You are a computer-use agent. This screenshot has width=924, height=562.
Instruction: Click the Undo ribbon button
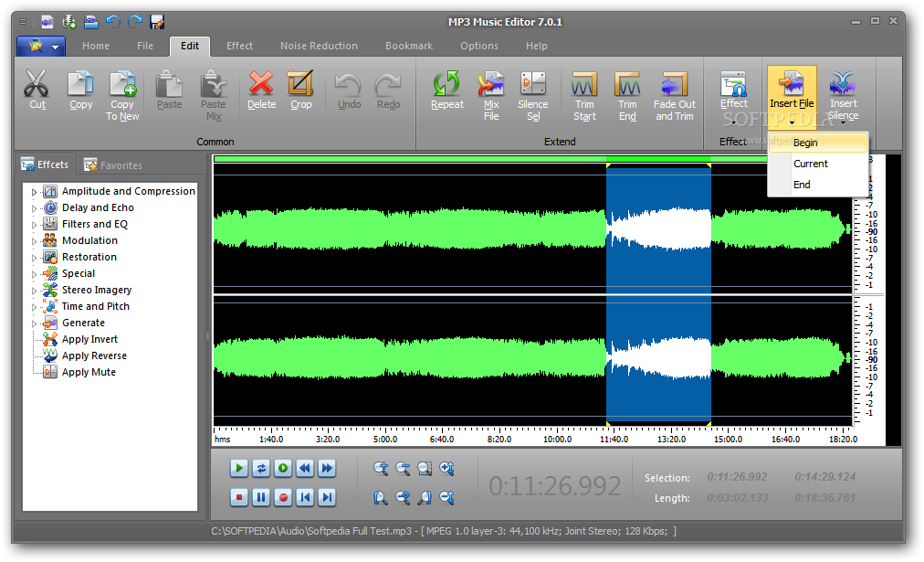pos(349,90)
